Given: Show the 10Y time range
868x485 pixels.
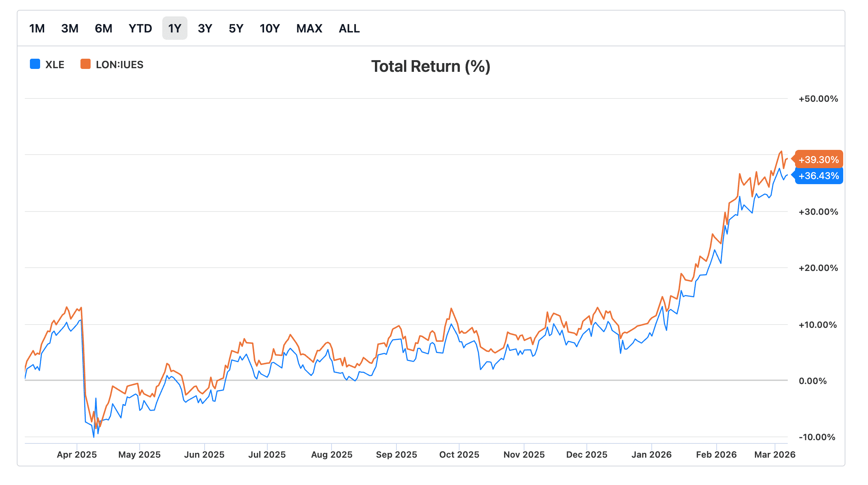Looking at the screenshot, I should click(270, 28).
